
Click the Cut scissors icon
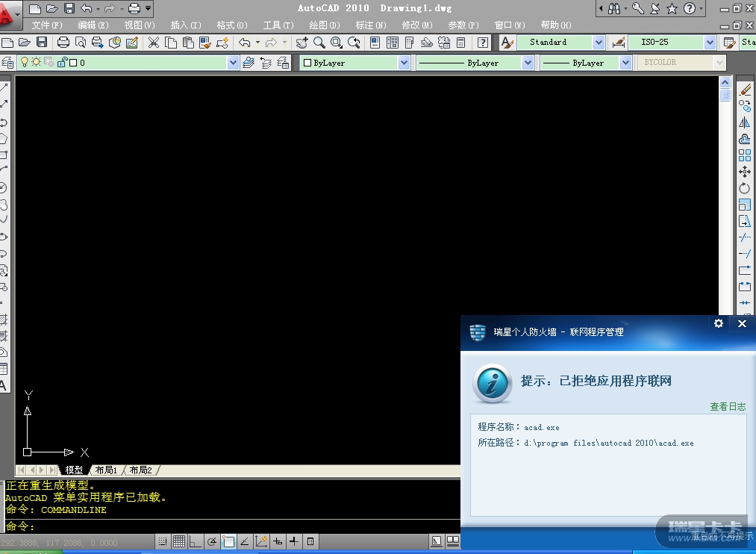[153, 43]
